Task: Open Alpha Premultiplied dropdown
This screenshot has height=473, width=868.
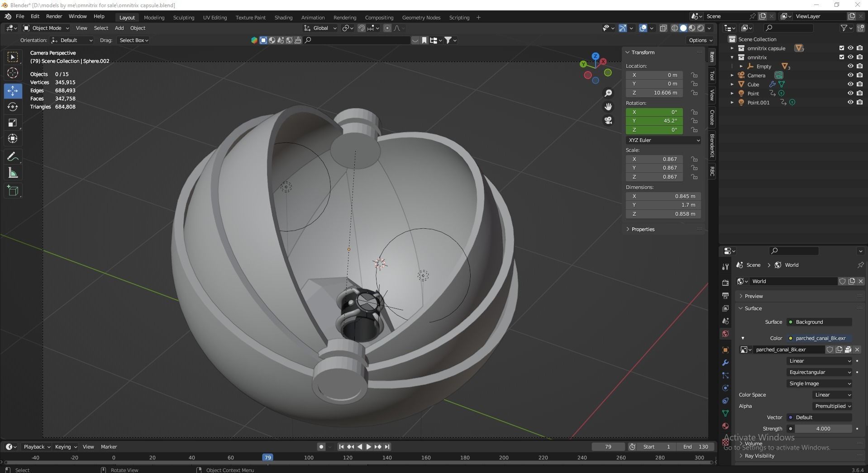Action: [832, 406]
